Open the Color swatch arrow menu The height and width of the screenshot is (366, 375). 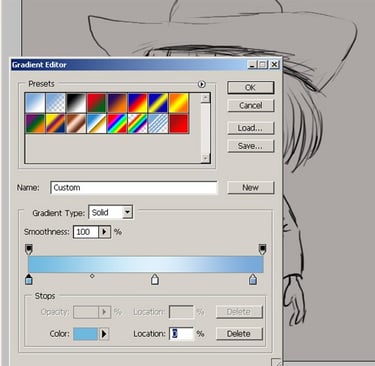click(x=104, y=334)
